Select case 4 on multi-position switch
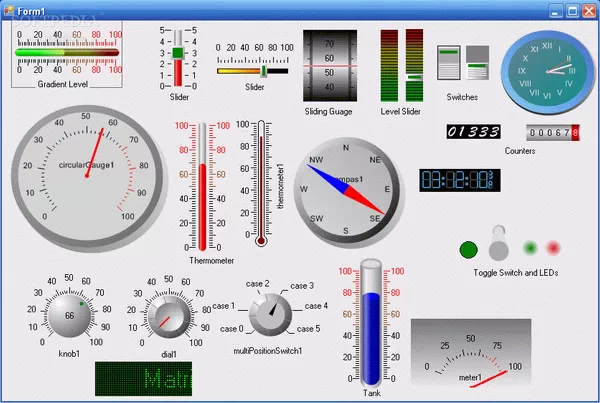This screenshot has width=600, height=403. pos(316,306)
